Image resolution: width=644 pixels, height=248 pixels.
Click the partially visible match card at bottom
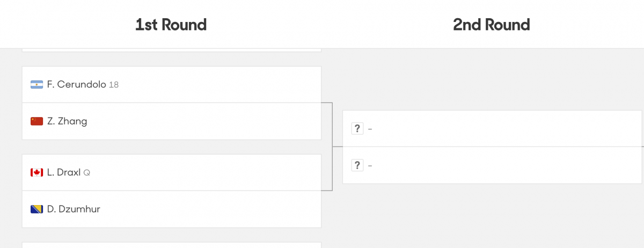tap(172, 245)
